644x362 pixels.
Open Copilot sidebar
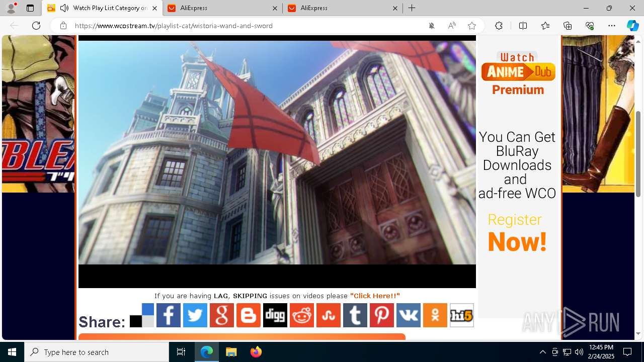click(x=632, y=26)
